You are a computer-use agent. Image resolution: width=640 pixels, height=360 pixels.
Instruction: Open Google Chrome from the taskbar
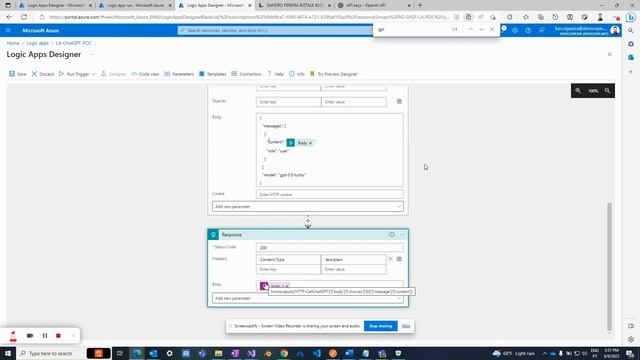[284, 353]
